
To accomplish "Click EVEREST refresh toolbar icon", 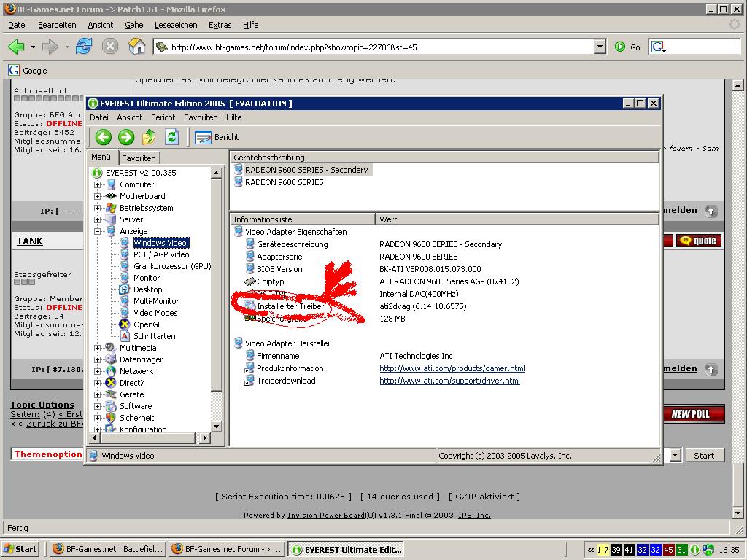I will tap(171, 137).
